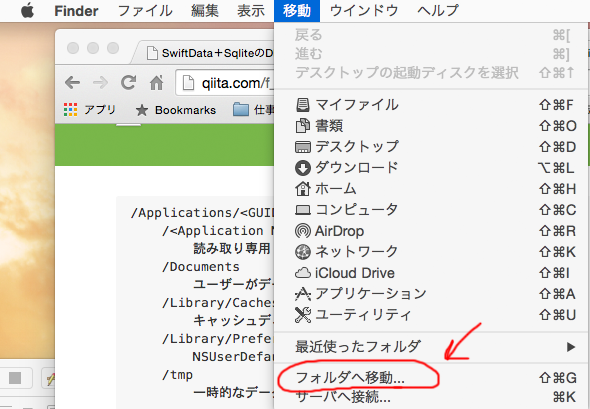Click the AirDrop icon

(303, 231)
